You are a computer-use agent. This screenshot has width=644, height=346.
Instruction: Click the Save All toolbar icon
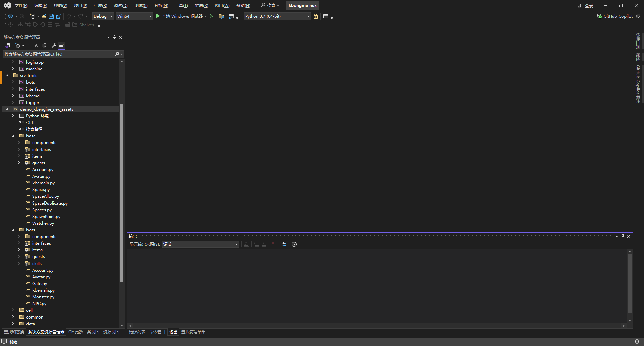point(59,16)
